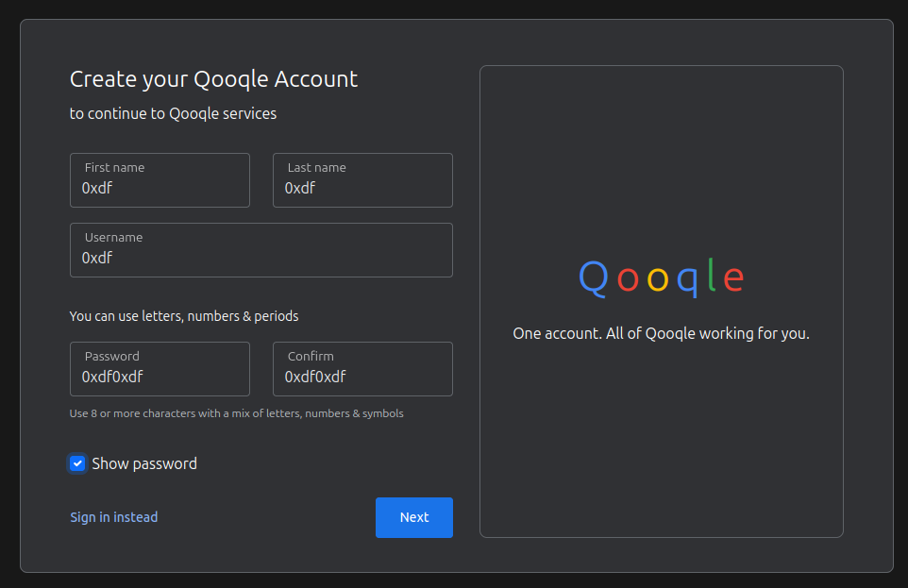908x588 pixels.
Task: Click the green l in Qooqle logo
Action: point(711,275)
